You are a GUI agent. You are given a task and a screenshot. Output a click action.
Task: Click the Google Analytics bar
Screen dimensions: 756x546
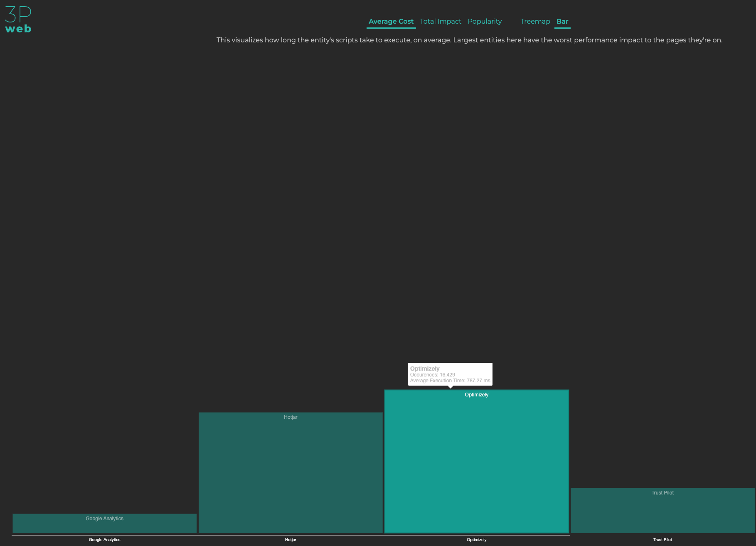click(x=104, y=524)
